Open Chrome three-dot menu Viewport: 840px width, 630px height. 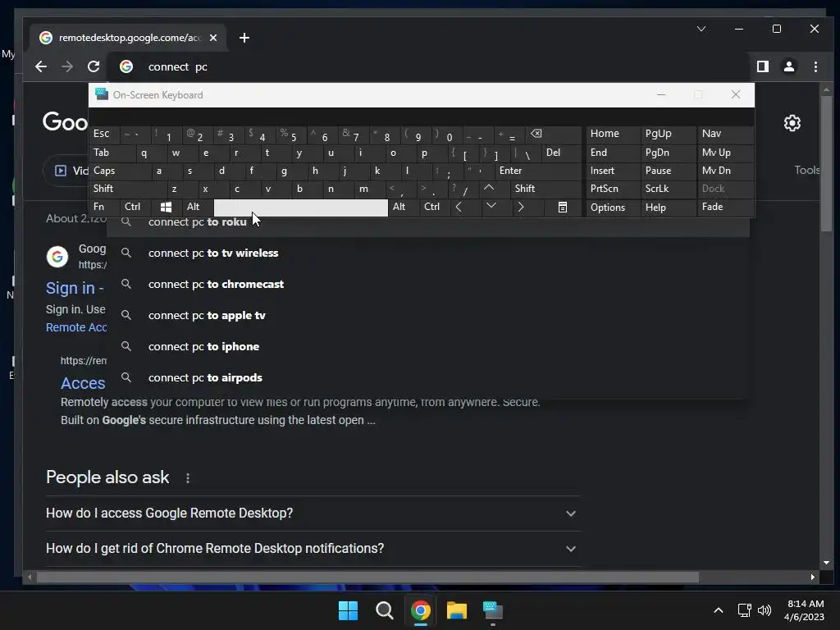pyautogui.click(x=815, y=66)
